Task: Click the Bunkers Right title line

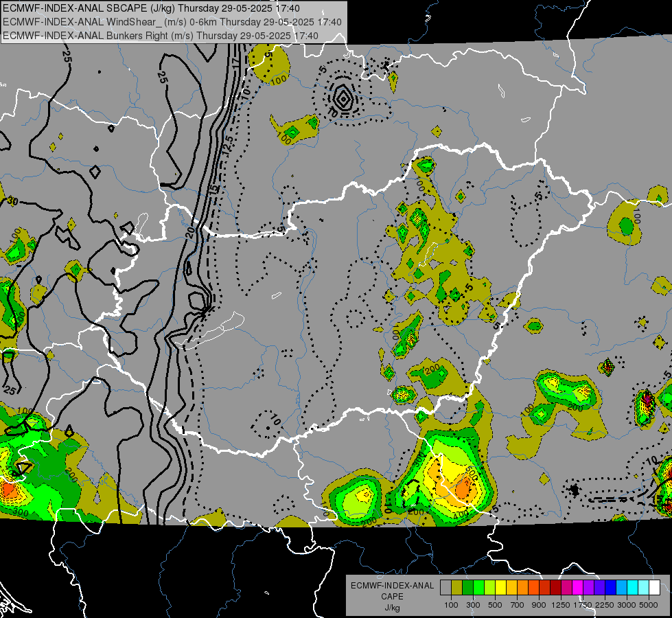Action: click(x=161, y=36)
